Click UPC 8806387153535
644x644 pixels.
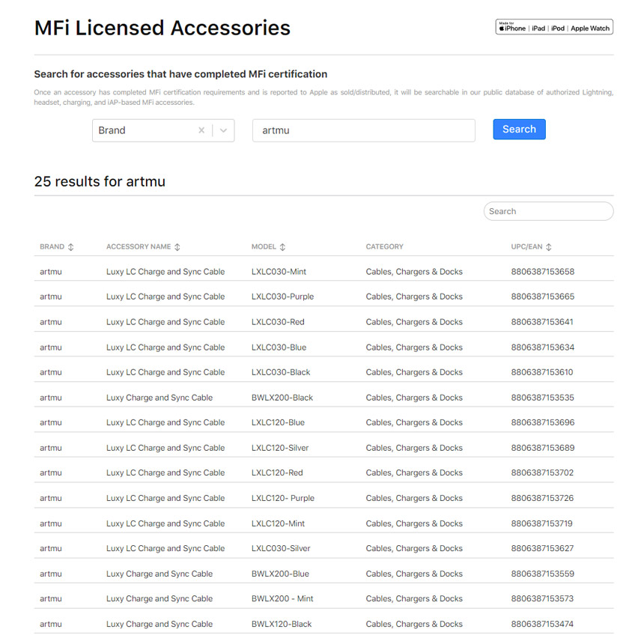[543, 398]
